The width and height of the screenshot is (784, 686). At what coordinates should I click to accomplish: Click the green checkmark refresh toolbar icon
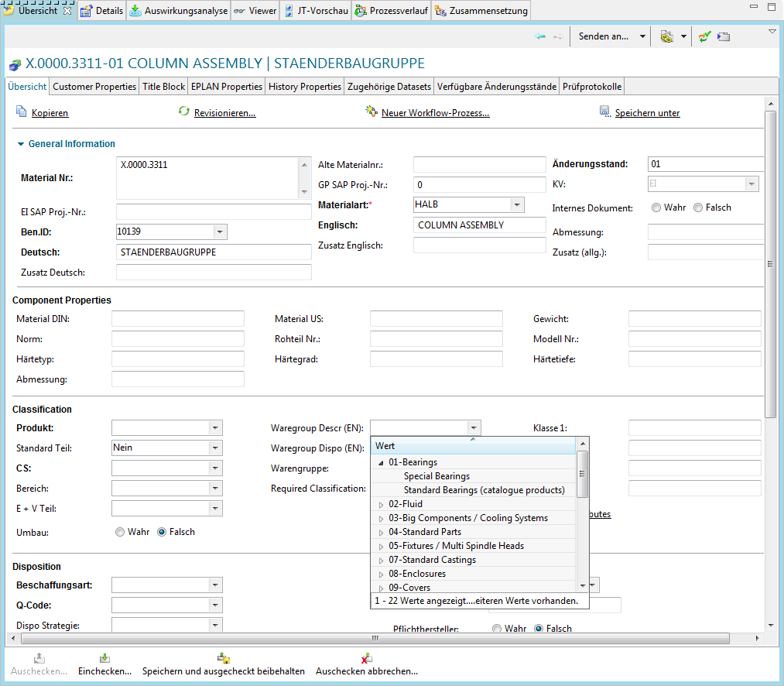click(x=704, y=36)
